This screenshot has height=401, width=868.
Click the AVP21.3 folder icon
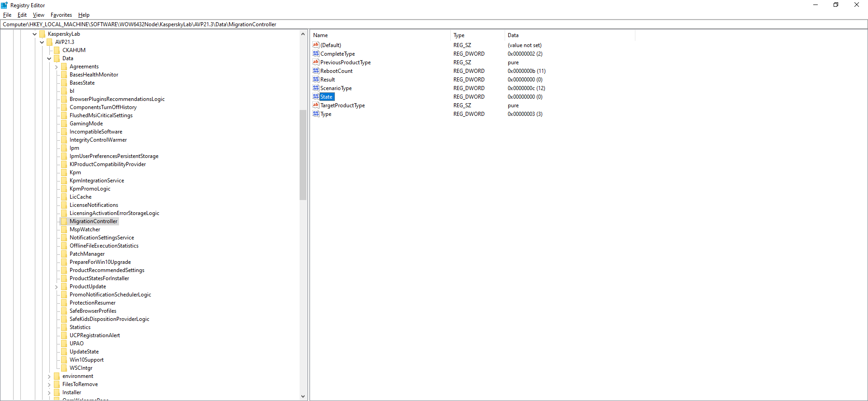(50, 42)
